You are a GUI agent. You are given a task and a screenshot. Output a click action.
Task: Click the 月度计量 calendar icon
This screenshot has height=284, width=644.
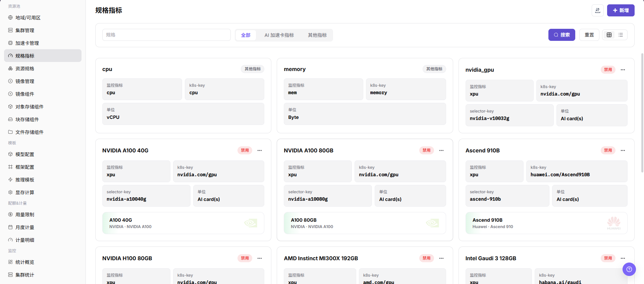10,227
